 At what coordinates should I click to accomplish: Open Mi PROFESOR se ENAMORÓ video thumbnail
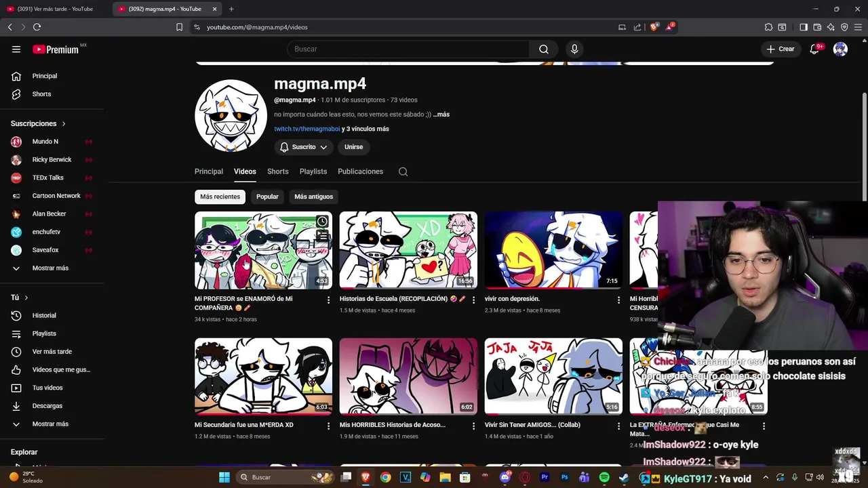[x=263, y=251]
